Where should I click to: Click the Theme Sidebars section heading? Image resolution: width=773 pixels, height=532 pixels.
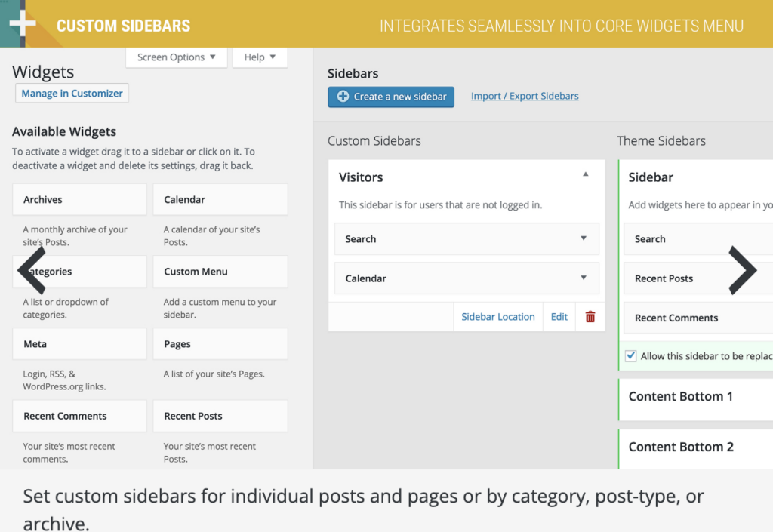coord(661,141)
